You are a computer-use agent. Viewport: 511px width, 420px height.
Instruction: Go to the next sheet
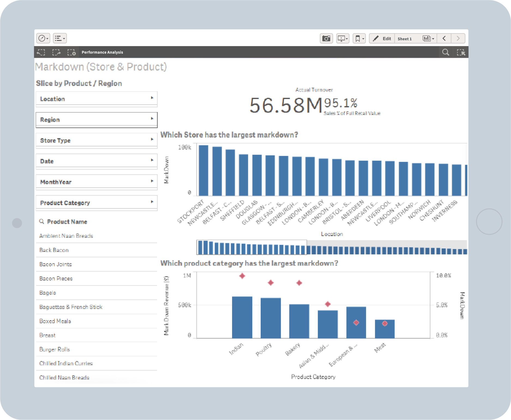click(458, 38)
